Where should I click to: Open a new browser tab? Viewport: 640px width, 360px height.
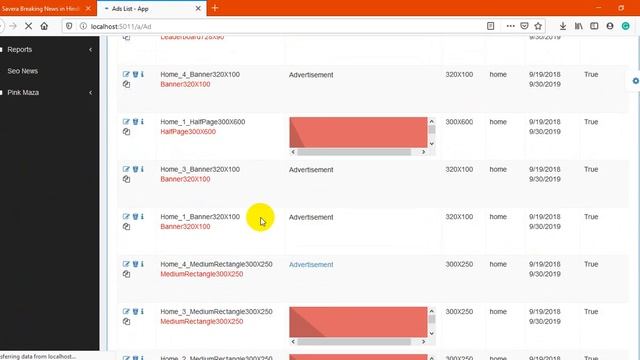coord(215,8)
